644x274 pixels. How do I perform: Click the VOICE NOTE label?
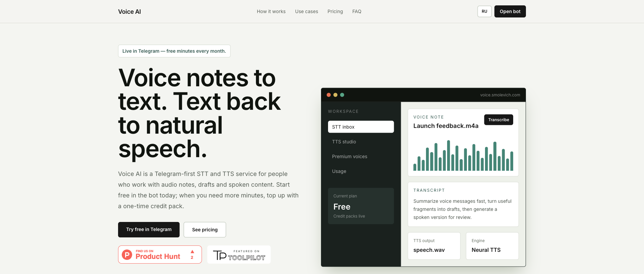[428, 117]
